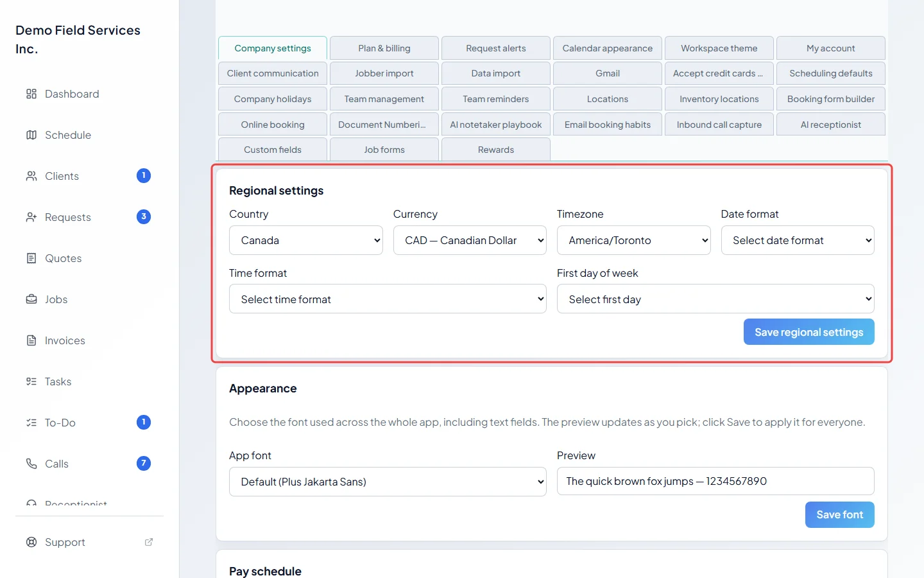Viewport: 924px width, 578px height.
Task: Expand the App font dropdown
Action: 388,482
